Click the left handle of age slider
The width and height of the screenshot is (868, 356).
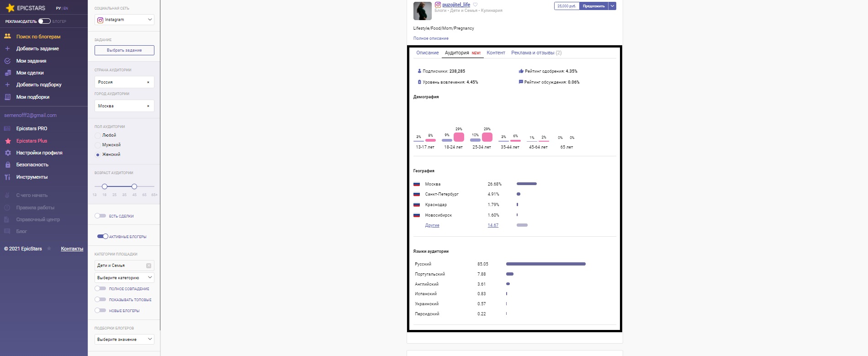pos(105,186)
